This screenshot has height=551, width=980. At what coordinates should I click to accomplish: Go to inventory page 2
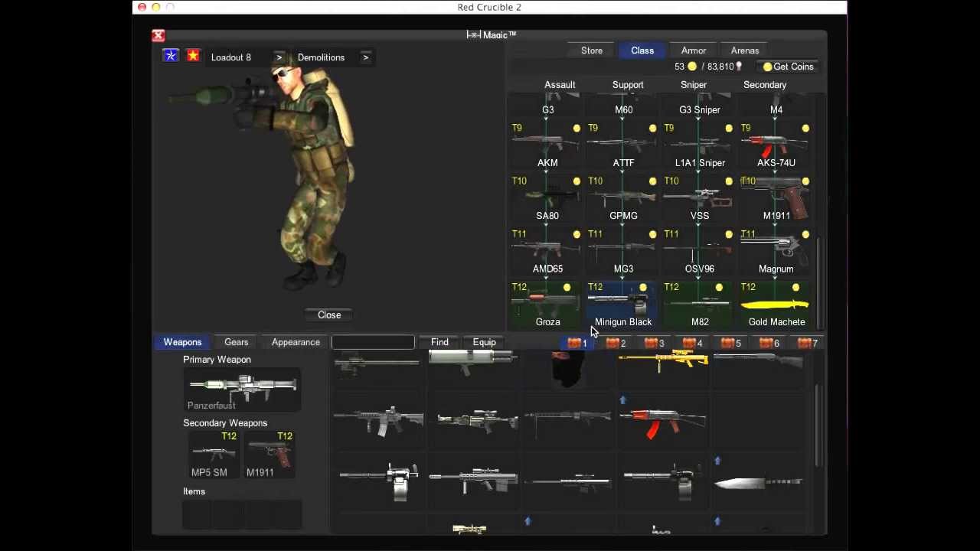(x=616, y=343)
